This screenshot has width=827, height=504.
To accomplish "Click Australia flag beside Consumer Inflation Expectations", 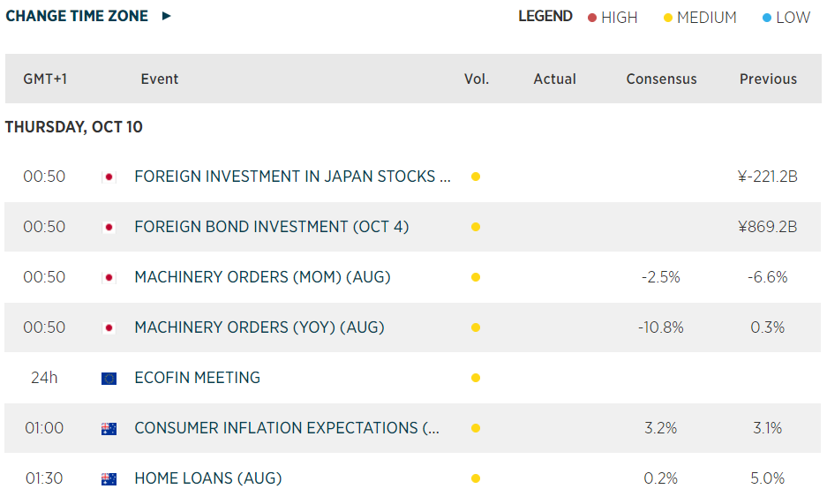I will point(109,428).
